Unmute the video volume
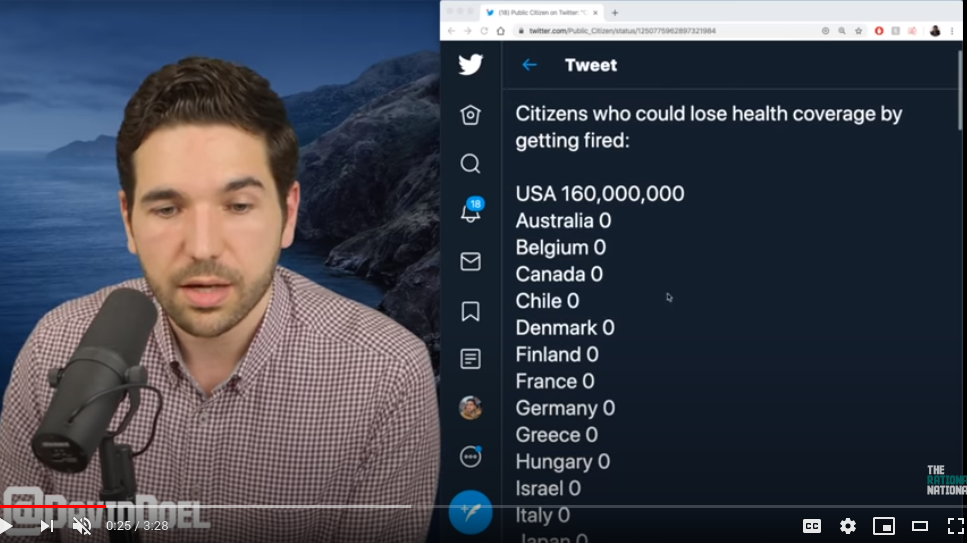Viewport: 967px width, 543px height. (x=82, y=526)
